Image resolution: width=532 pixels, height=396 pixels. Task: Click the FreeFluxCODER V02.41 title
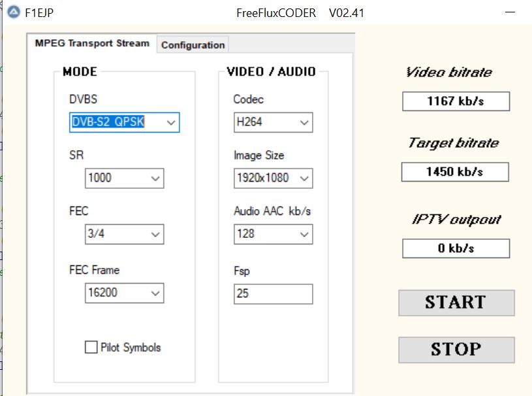pos(300,13)
